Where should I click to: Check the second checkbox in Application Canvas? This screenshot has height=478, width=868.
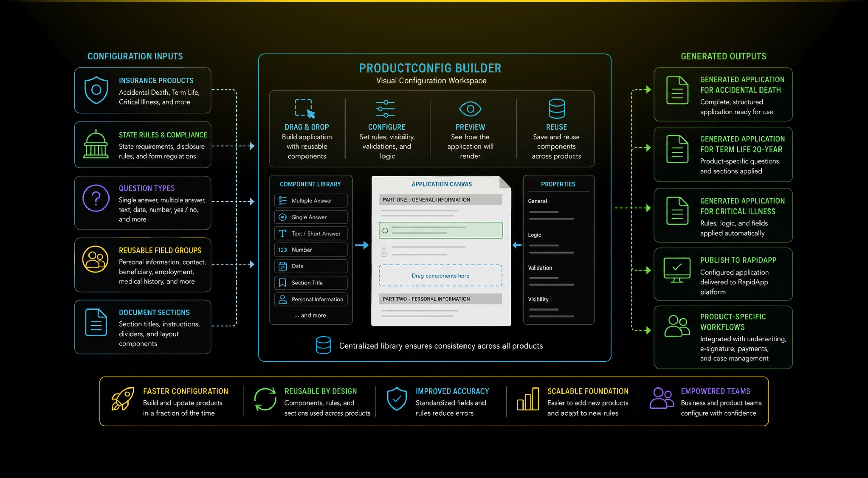(x=384, y=255)
